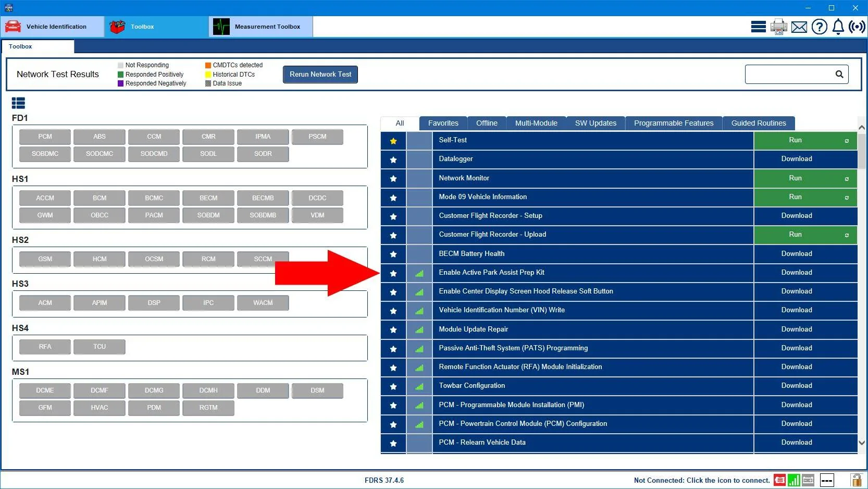Click the BCM module button

coord(100,198)
